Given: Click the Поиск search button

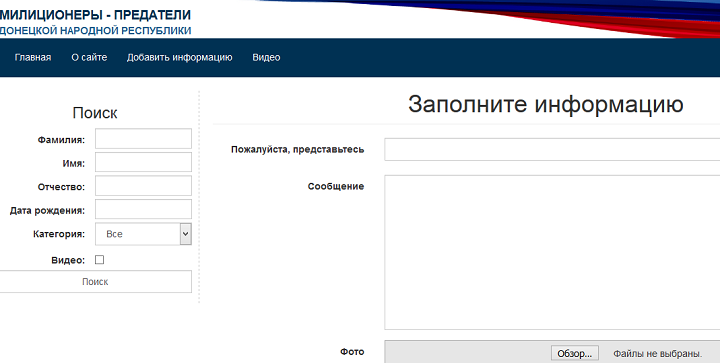Looking at the screenshot, I should pos(95,281).
